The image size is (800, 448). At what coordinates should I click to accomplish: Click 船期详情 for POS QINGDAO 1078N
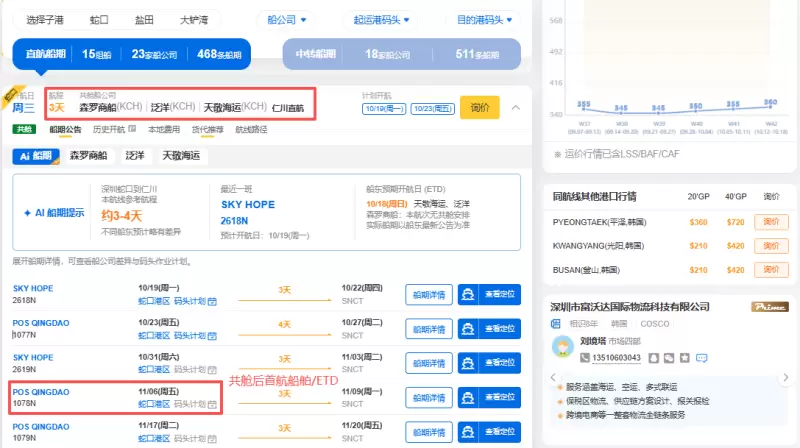[429, 397]
